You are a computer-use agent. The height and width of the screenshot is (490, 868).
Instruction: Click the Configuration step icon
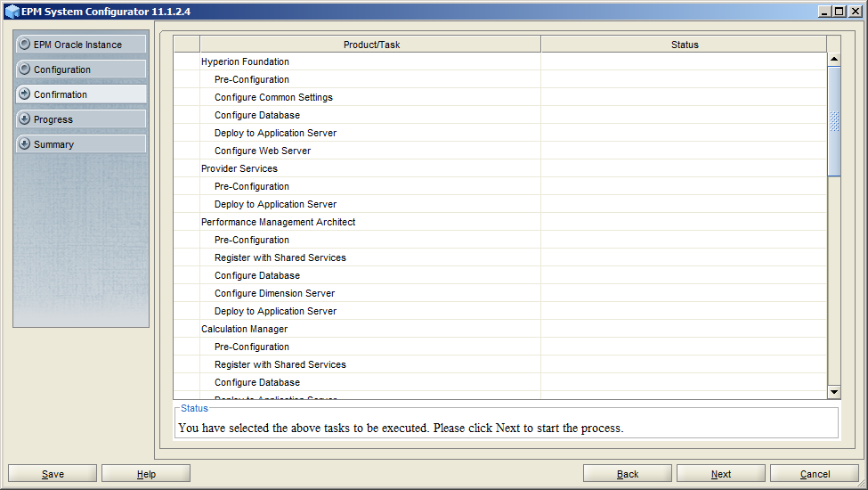tap(24, 69)
